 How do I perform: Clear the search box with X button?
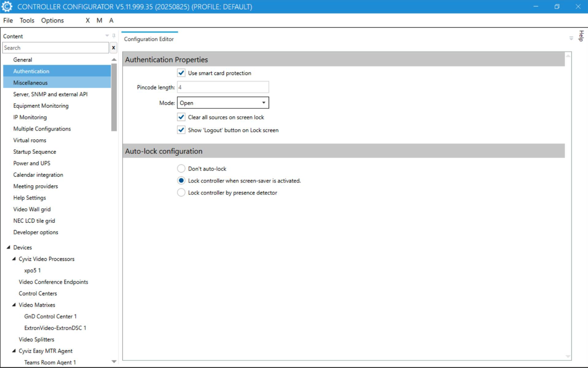(114, 48)
